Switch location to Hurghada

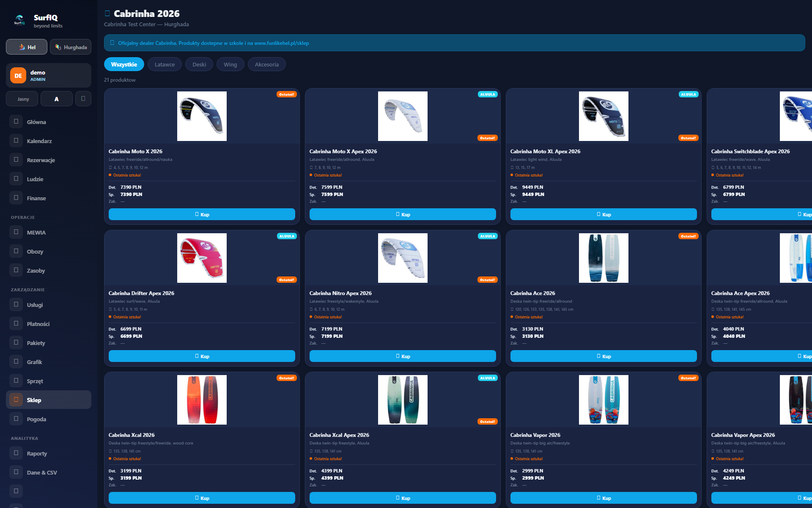[71, 47]
